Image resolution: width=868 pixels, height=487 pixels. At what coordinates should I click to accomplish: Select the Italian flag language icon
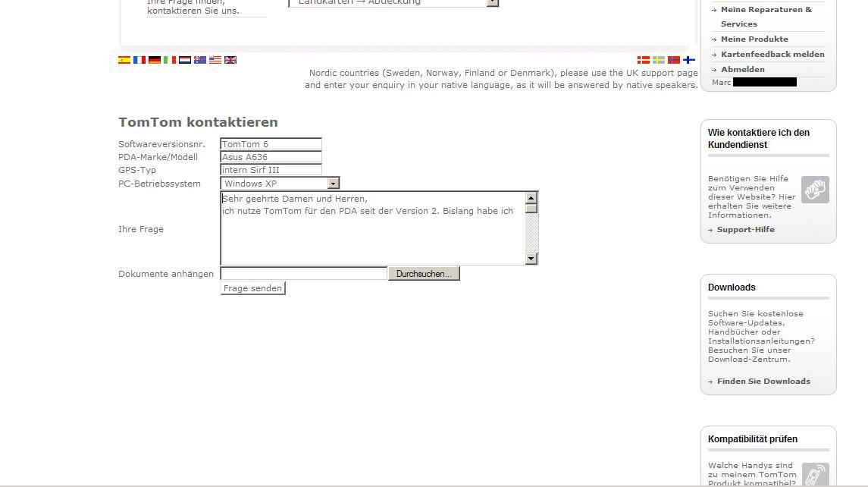click(170, 60)
